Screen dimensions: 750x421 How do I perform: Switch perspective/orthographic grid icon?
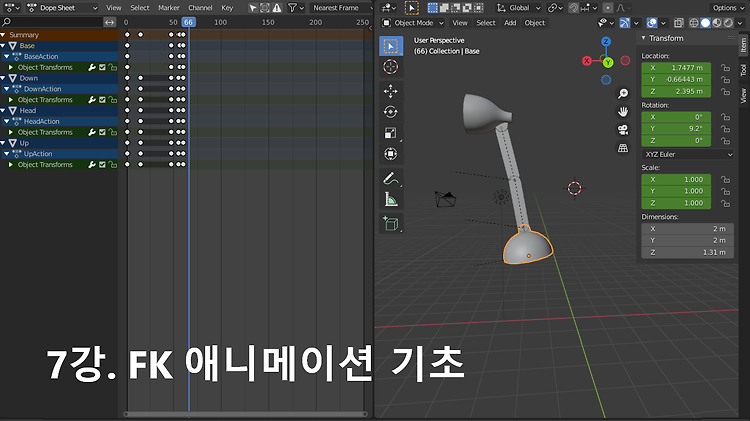623,148
